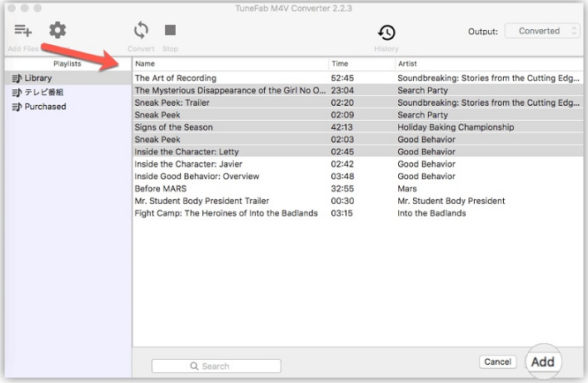The image size is (588, 383).
Task: Click the Purchased playlist icon
Action: 17,107
